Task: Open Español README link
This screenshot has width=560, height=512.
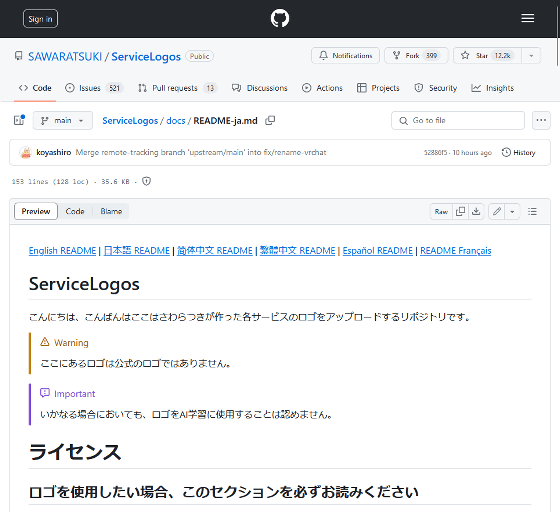Action: [x=378, y=251]
